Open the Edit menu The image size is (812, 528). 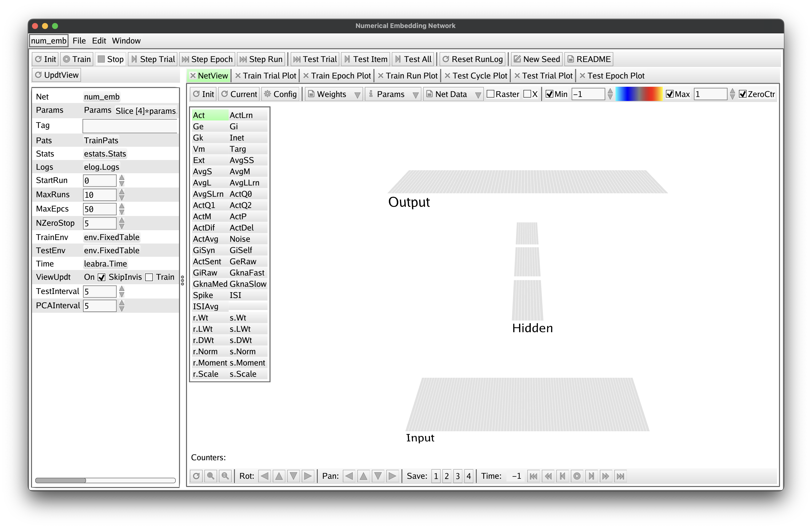point(99,40)
